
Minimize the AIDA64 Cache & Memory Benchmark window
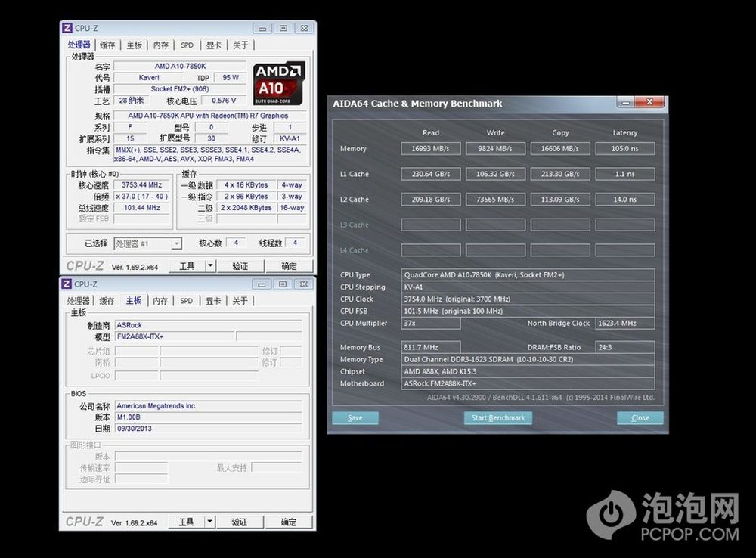[x=626, y=102]
